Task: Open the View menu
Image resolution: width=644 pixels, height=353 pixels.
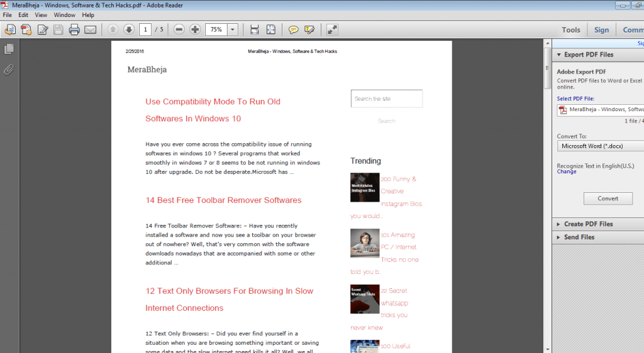Action: point(41,15)
